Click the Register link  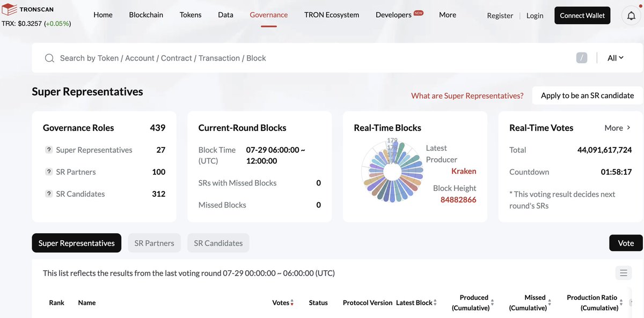coord(500,16)
